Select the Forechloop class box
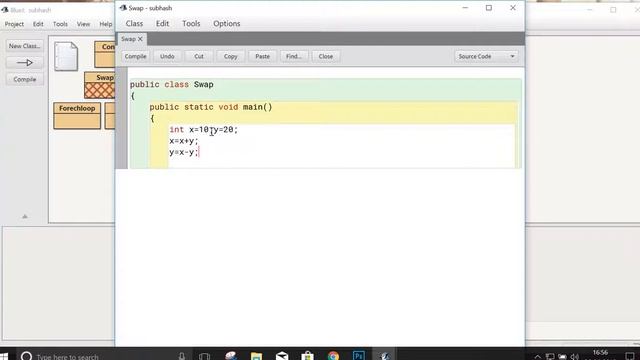 click(x=77, y=116)
